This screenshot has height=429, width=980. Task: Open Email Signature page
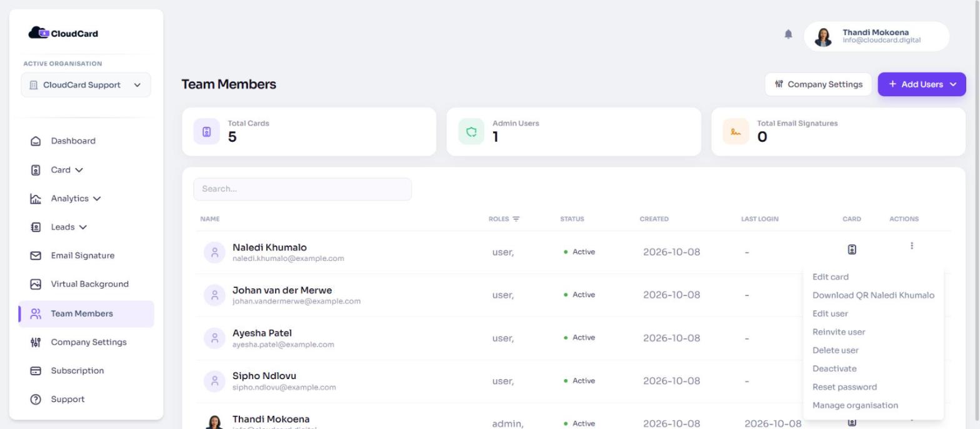(82, 255)
